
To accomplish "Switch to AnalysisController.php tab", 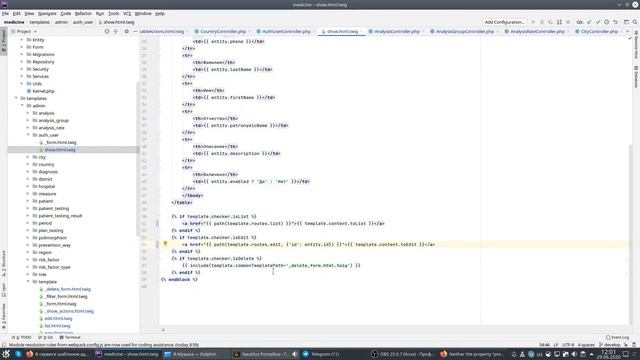I will pyautogui.click(x=397, y=31).
